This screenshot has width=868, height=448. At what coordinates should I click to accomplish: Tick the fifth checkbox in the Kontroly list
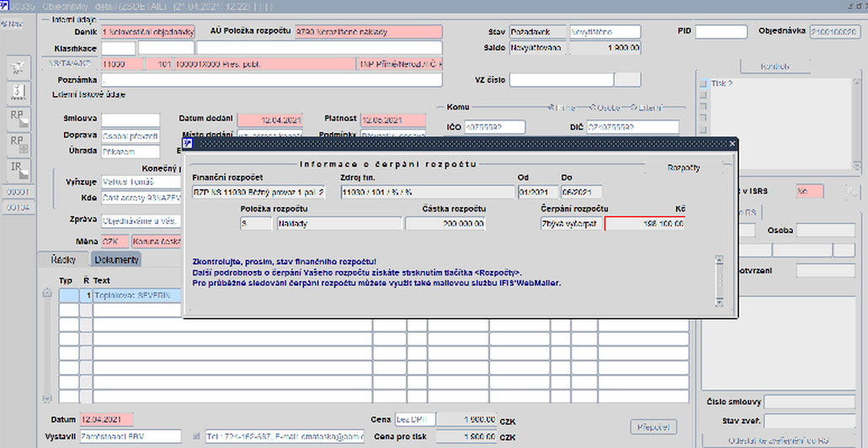[x=703, y=130]
